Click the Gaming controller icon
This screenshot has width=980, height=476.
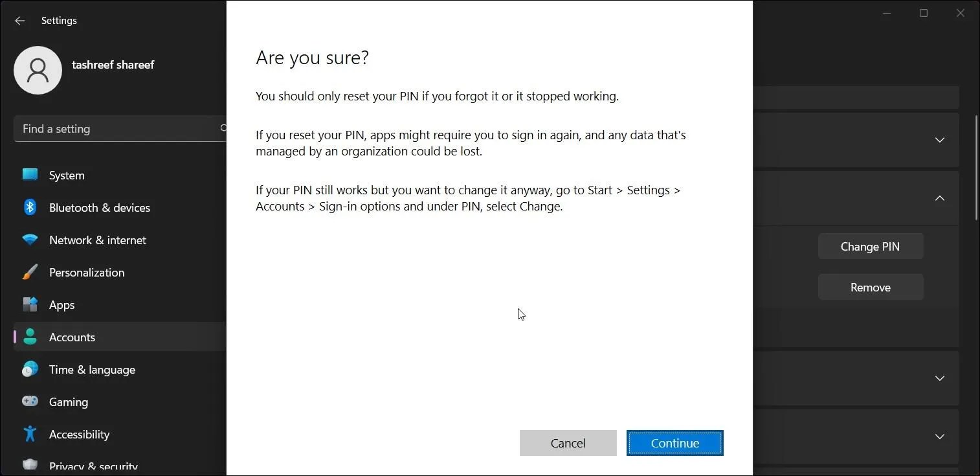click(30, 402)
